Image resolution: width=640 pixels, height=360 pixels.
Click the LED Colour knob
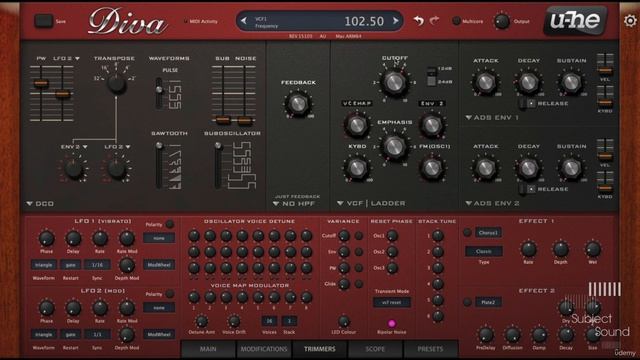(x=344, y=321)
